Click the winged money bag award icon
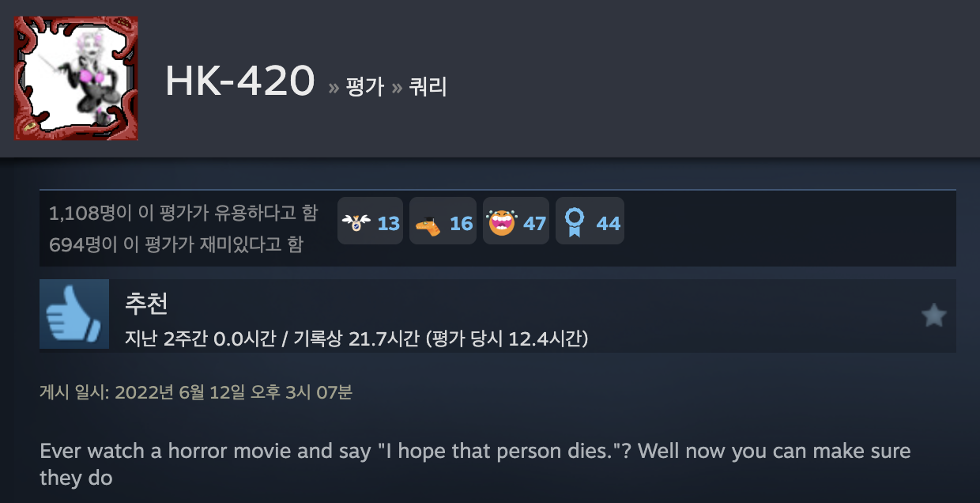The height and width of the screenshot is (503, 980). click(356, 223)
